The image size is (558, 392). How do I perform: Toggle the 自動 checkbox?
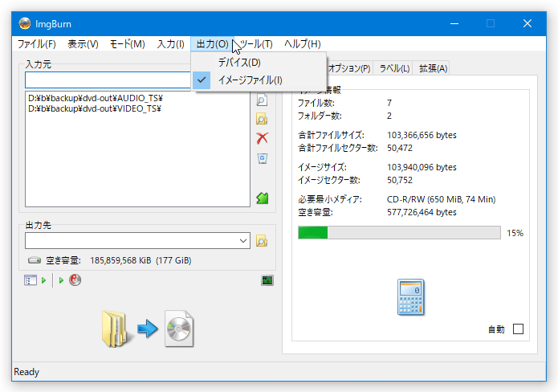[x=518, y=329]
